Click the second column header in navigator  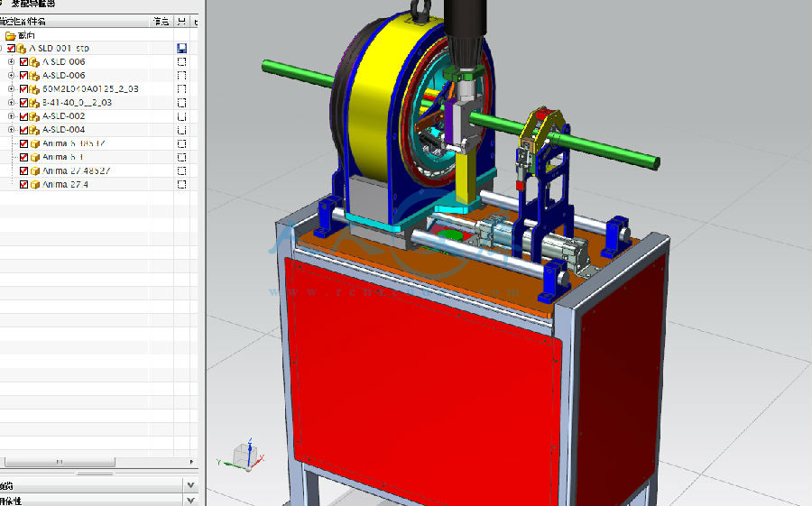pos(161,20)
